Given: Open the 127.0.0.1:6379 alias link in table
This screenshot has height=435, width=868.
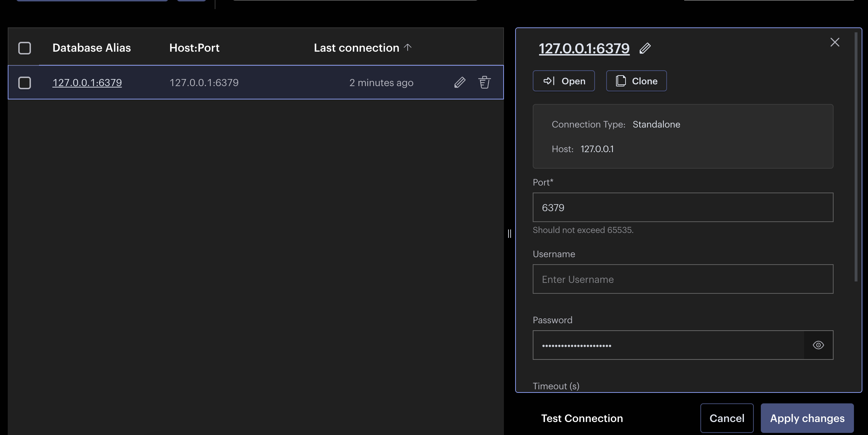Looking at the screenshot, I should (87, 83).
